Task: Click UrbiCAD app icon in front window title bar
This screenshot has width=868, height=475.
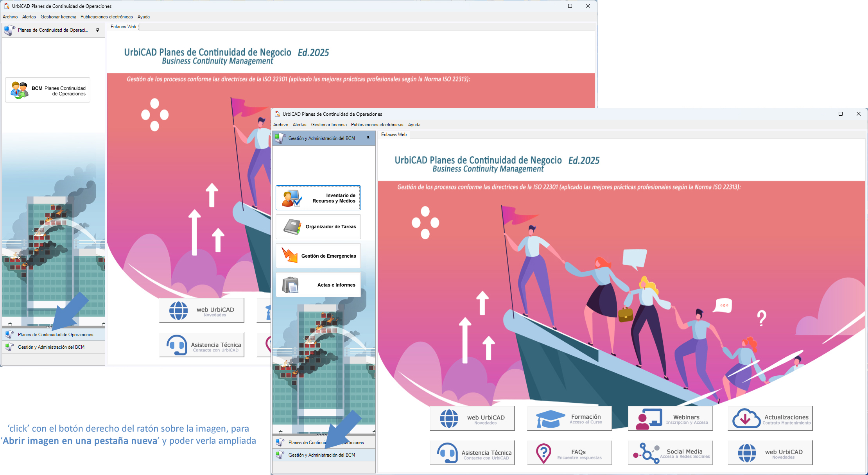Action: click(277, 114)
